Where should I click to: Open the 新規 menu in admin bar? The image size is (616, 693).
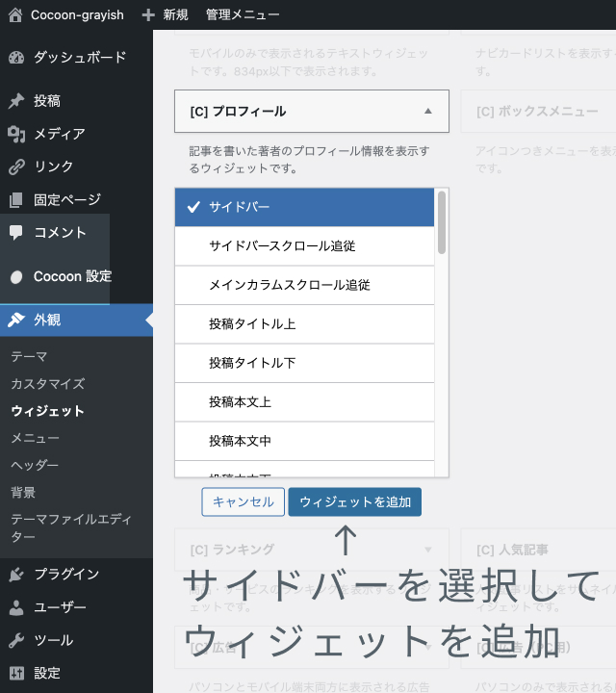(x=175, y=15)
